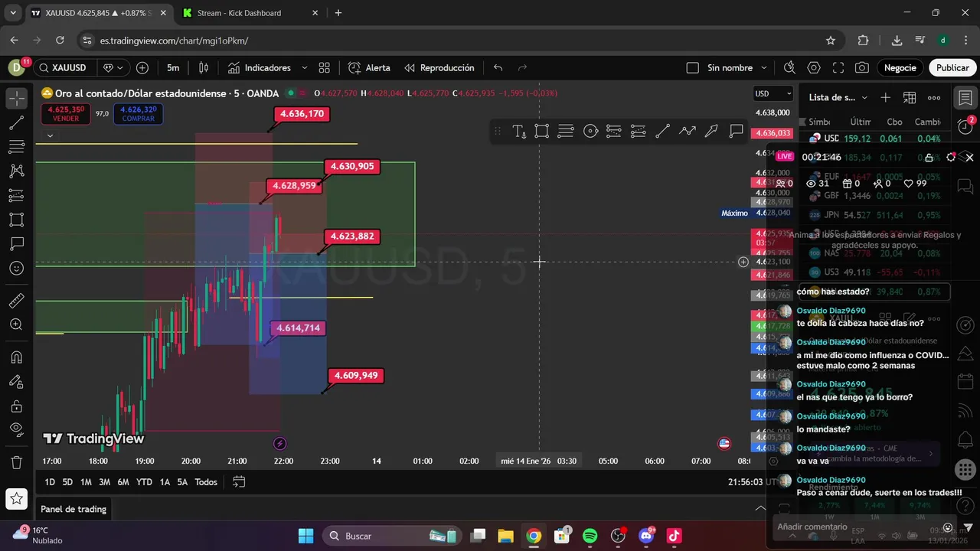This screenshot has height=551, width=980.
Task: Open the USD currency dropdown on price axis
Action: pyautogui.click(x=774, y=93)
